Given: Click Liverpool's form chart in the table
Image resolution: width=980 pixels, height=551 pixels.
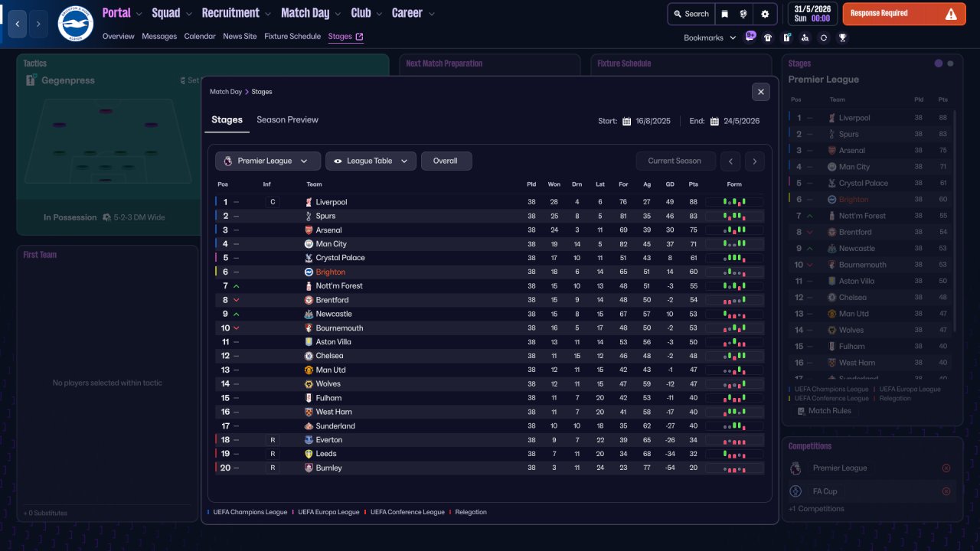Looking at the screenshot, I should point(734,202).
